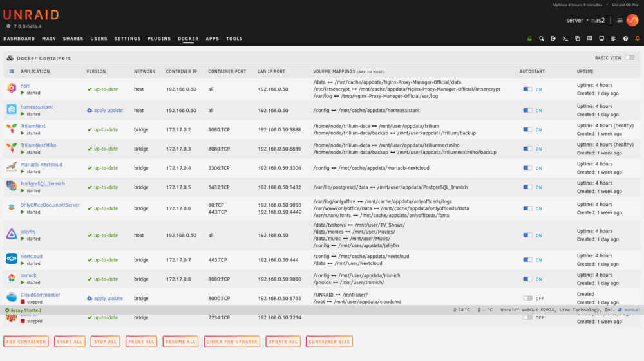
Task: Open the search magnifier icon
Action: point(542,39)
